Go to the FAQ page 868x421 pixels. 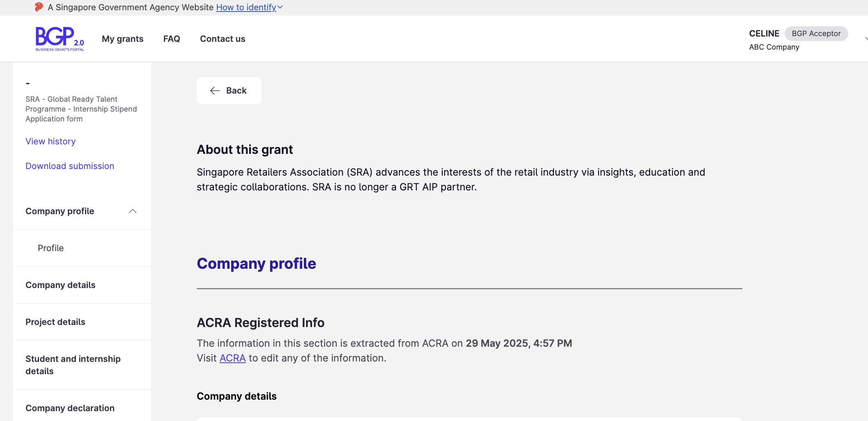click(x=172, y=39)
